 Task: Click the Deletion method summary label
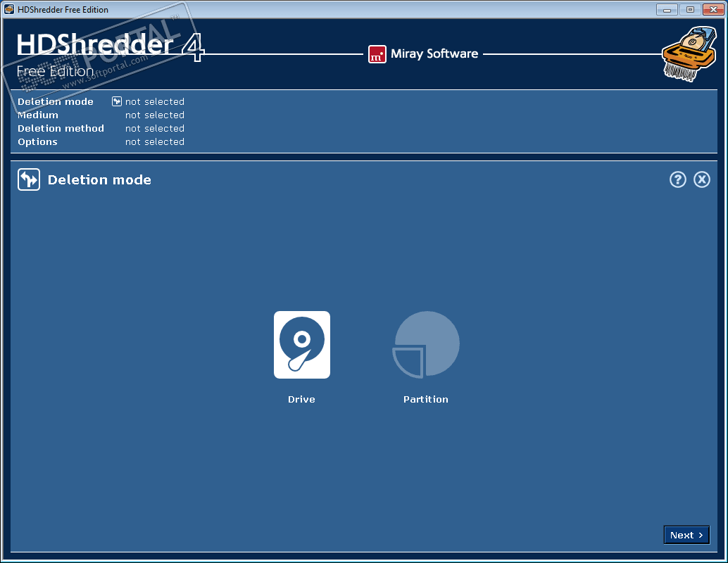tap(61, 129)
